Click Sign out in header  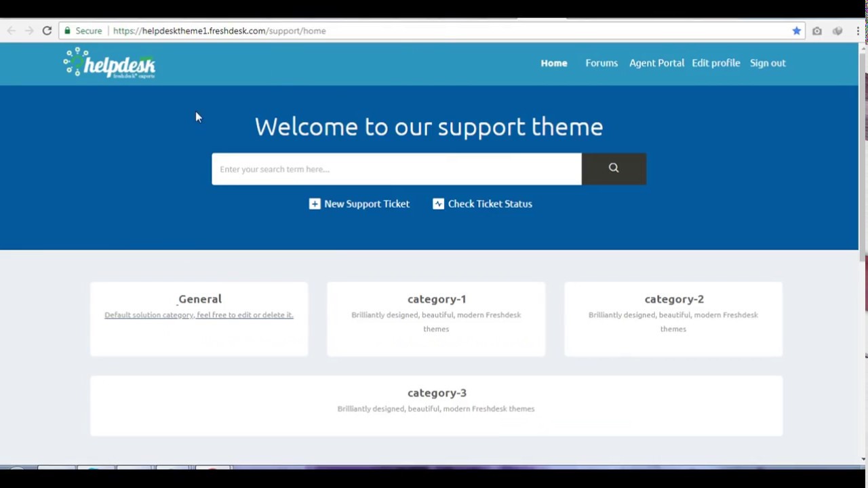tap(768, 63)
